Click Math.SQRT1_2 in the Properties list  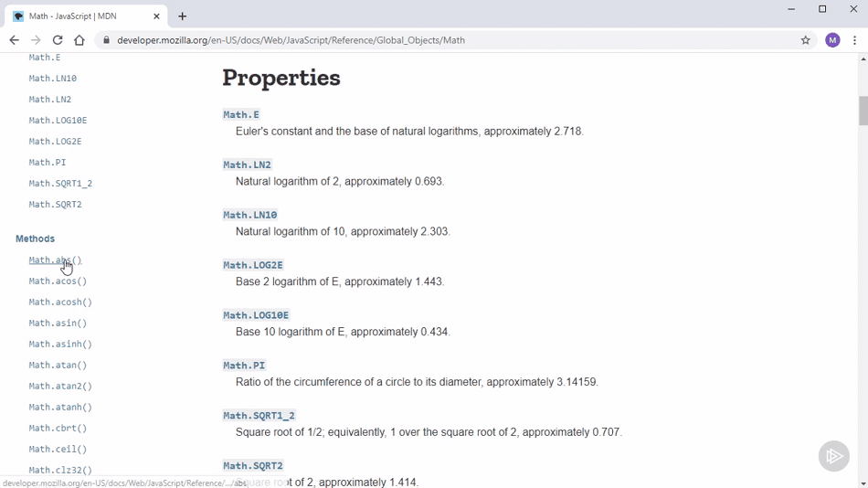(x=259, y=416)
